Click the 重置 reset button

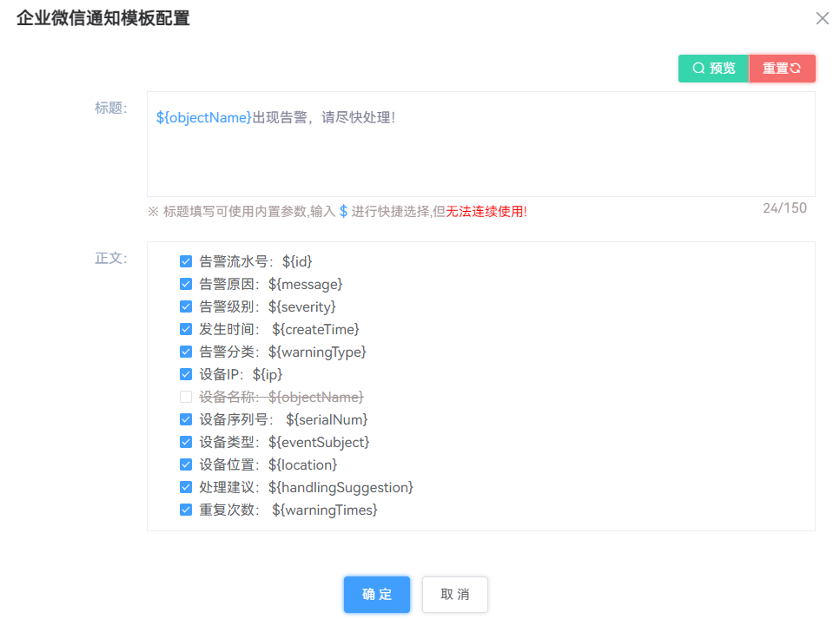[782, 69]
